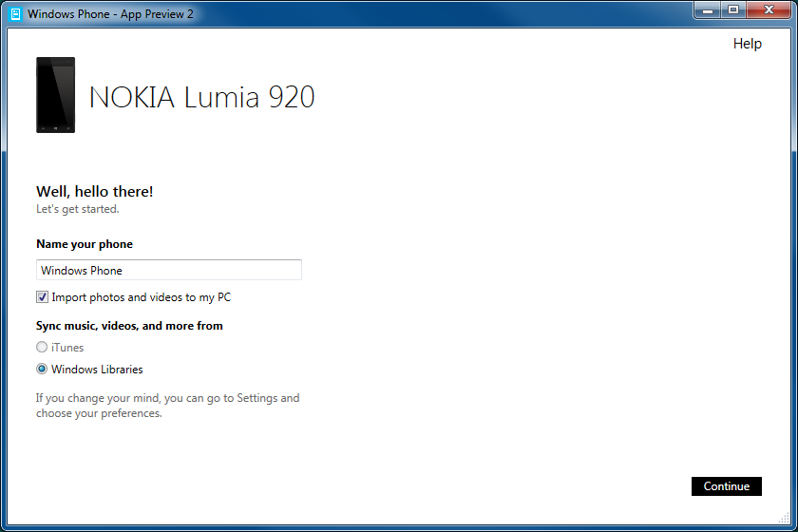Screen dimensions: 798x532
Task: Click 'Sync music, videos, and more from' heading
Action: pyautogui.click(x=129, y=326)
